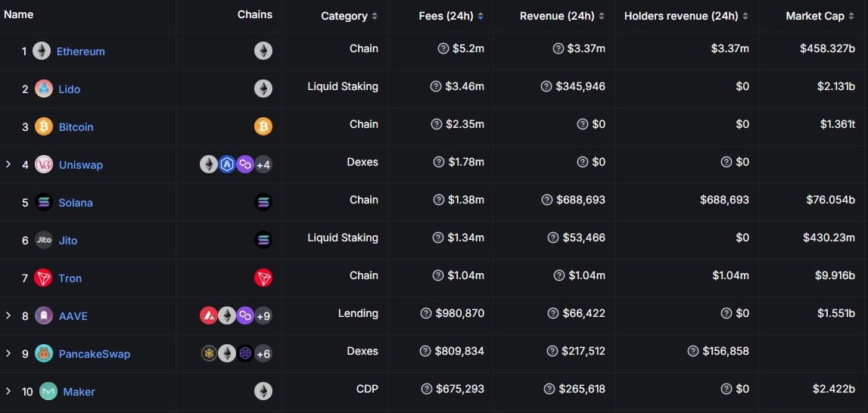Sort by Fees (24h) column header
868x413 pixels.
(x=451, y=16)
